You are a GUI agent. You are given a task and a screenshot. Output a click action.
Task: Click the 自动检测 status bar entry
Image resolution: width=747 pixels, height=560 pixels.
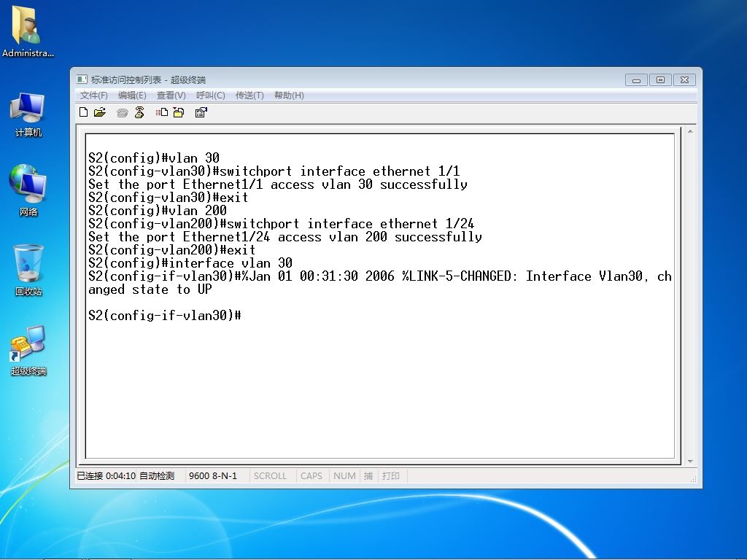click(157, 475)
